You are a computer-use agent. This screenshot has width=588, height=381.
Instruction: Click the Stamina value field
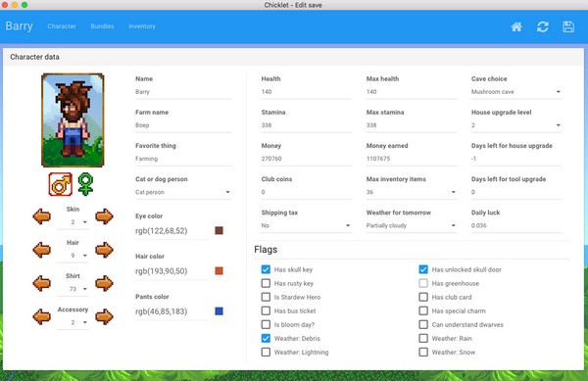click(x=306, y=125)
